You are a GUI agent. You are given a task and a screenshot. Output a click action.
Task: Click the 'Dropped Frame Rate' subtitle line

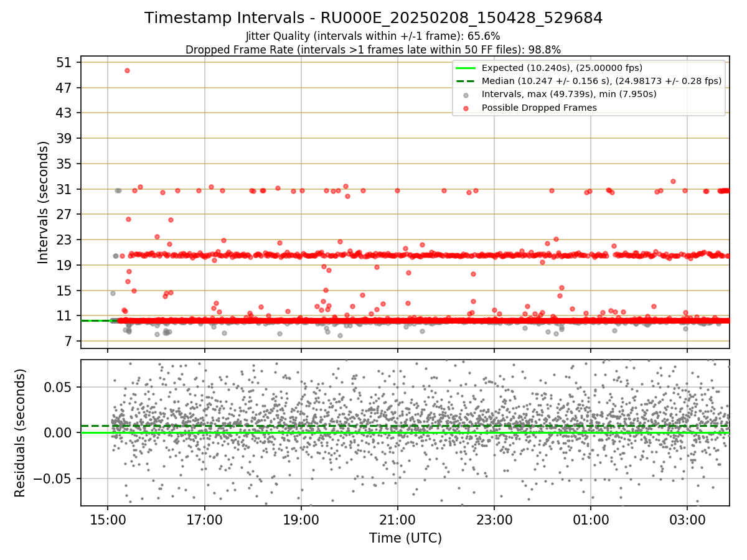click(x=374, y=50)
